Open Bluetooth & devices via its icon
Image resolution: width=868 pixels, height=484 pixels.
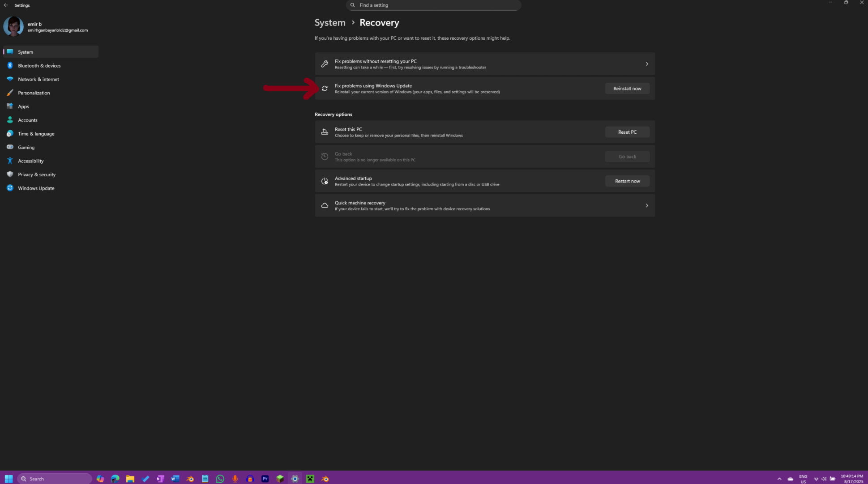tap(10, 65)
